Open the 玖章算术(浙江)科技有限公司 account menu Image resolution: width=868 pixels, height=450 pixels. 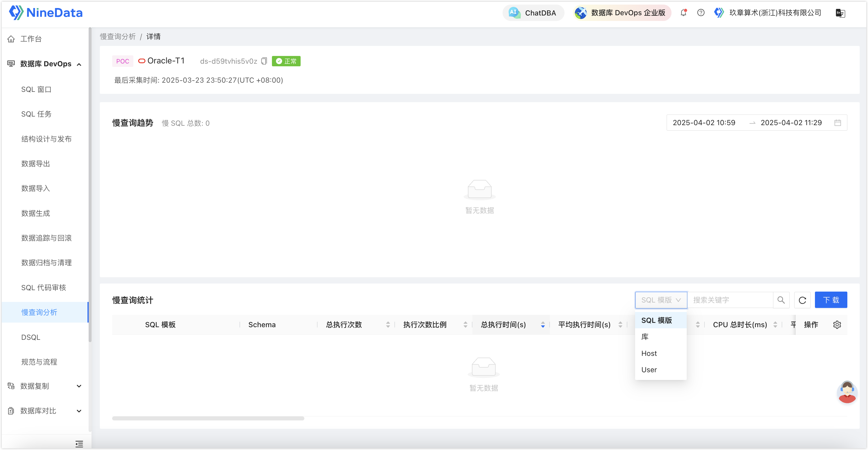click(x=768, y=13)
